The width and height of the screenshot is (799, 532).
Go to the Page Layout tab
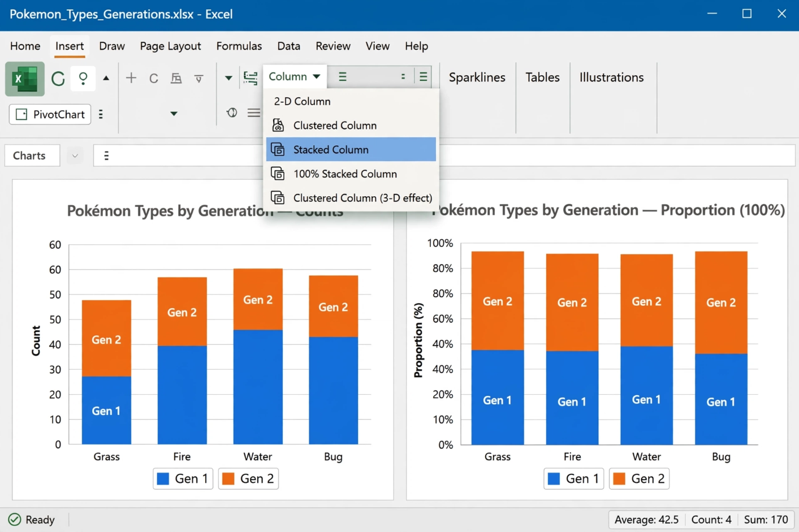[x=170, y=46]
